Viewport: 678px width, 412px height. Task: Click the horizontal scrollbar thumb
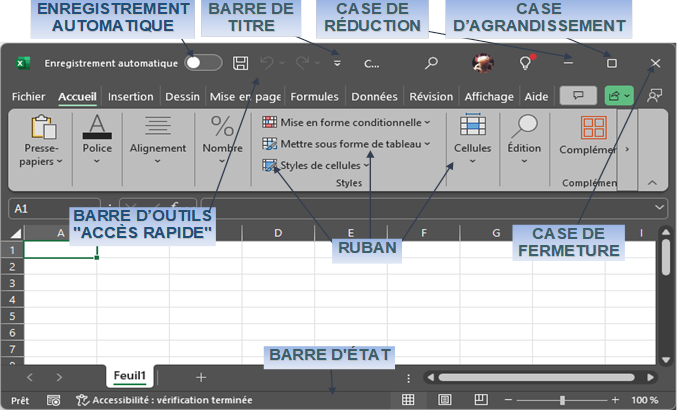[x=537, y=377]
